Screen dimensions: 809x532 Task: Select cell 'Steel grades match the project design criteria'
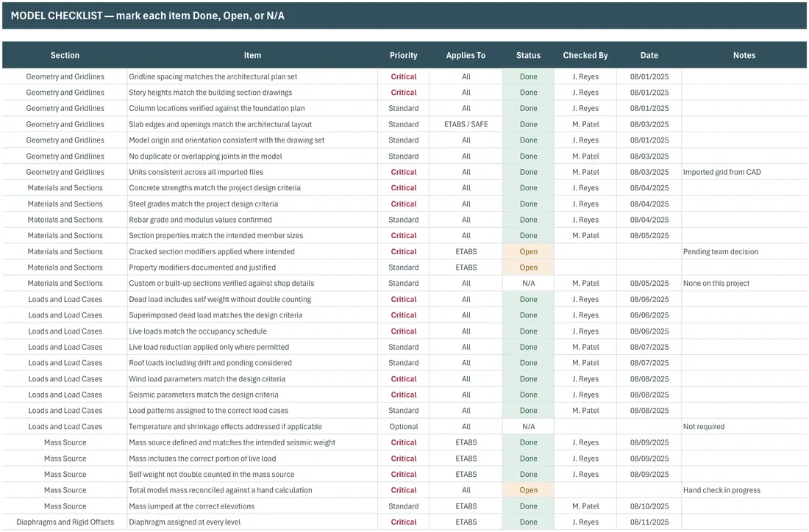coord(252,204)
